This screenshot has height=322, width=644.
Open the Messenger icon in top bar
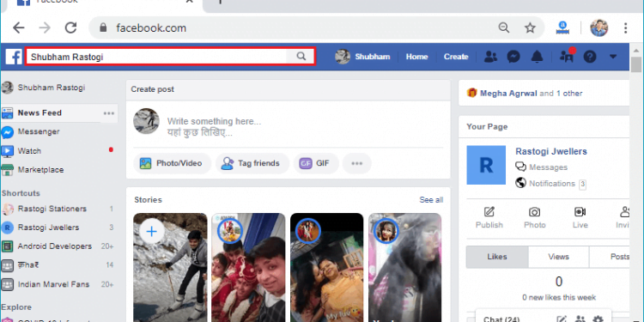coord(513,57)
